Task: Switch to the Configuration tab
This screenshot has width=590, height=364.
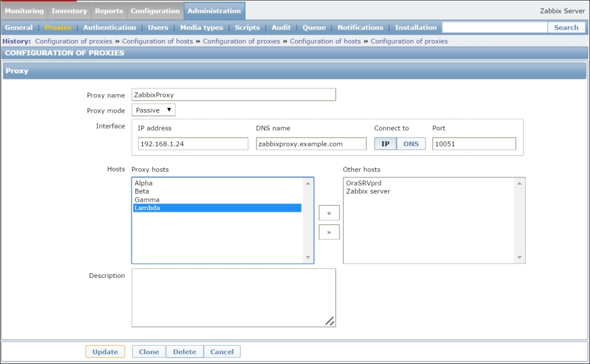Action: coord(155,11)
